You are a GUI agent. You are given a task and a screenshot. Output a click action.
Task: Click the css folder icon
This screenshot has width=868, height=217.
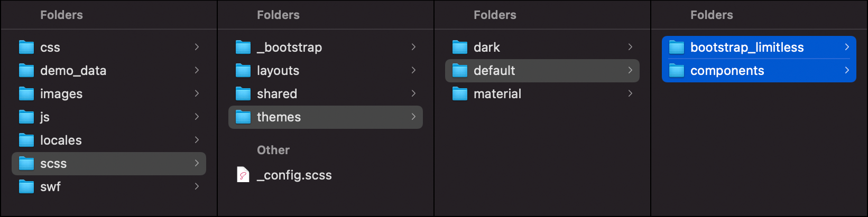point(26,48)
